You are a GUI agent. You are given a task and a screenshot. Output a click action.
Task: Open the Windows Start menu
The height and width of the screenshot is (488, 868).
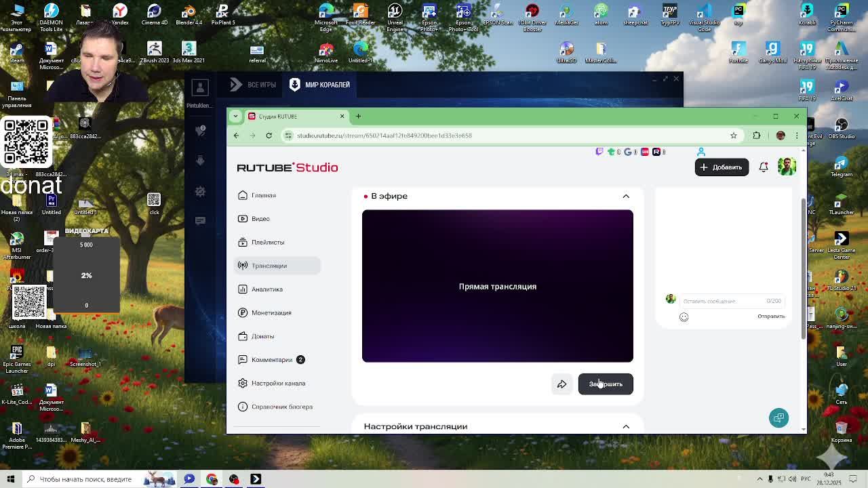10,479
